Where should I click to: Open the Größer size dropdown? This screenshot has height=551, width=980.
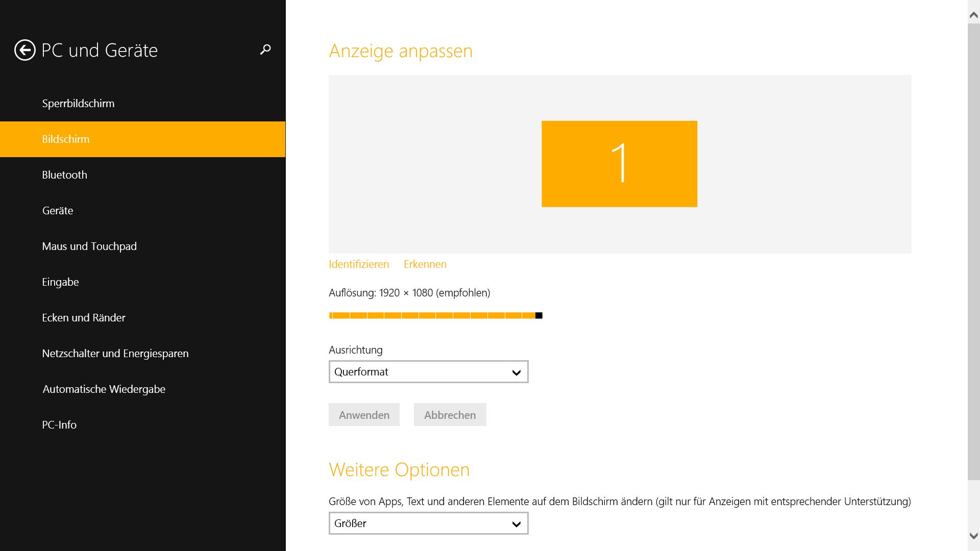pos(428,523)
